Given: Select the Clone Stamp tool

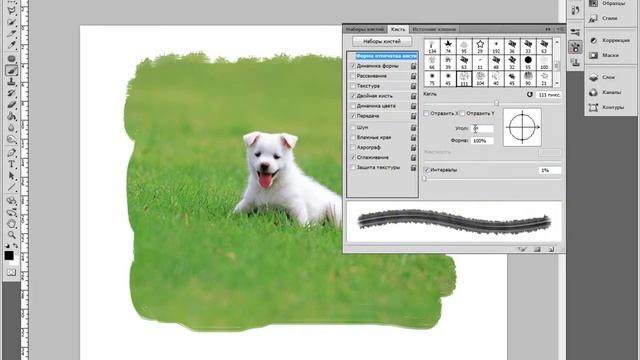Looking at the screenshot, I should tap(11, 82).
